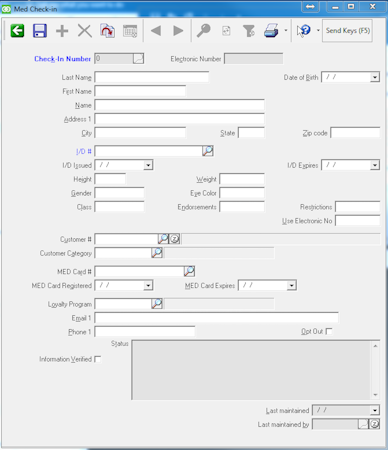
Task: Delete the record using the X toolbar icon
Action: [x=85, y=31]
